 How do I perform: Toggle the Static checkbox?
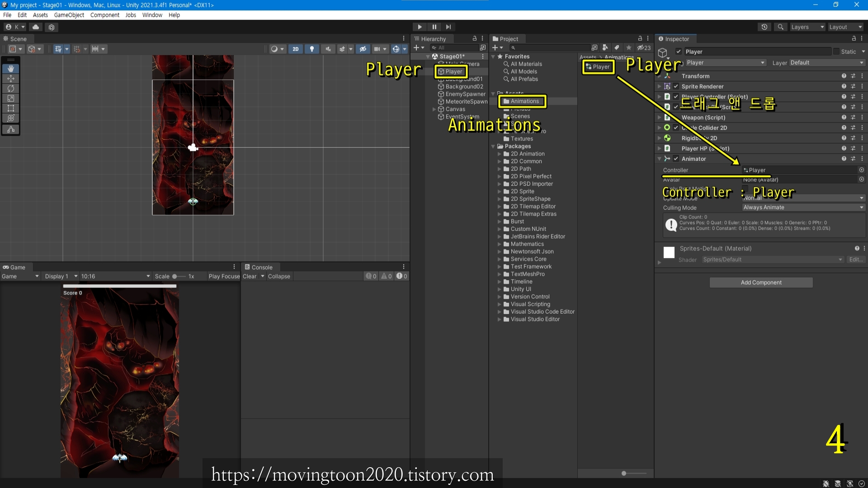click(x=836, y=52)
